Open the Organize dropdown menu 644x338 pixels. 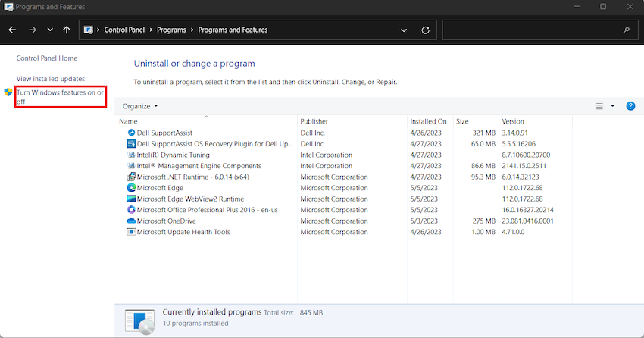pyautogui.click(x=139, y=106)
